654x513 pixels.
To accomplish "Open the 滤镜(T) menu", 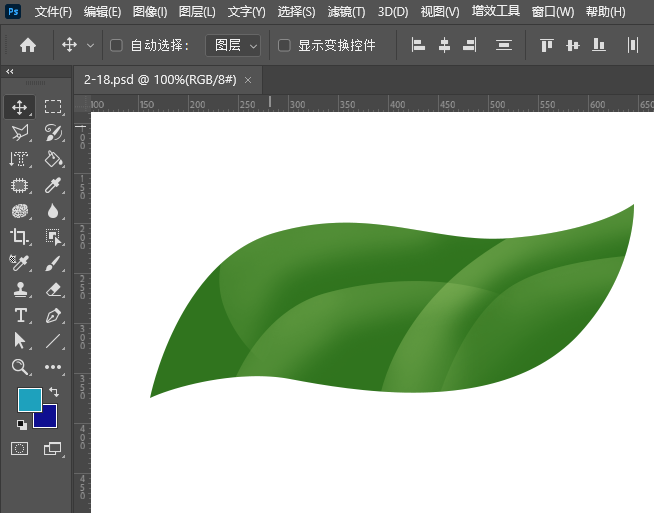I will (x=346, y=12).
